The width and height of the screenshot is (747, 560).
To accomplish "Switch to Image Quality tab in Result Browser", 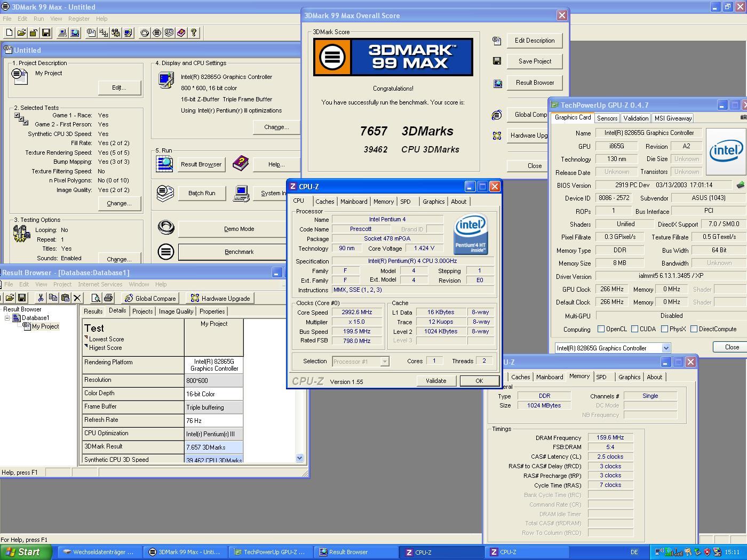I will click(176, 311).
